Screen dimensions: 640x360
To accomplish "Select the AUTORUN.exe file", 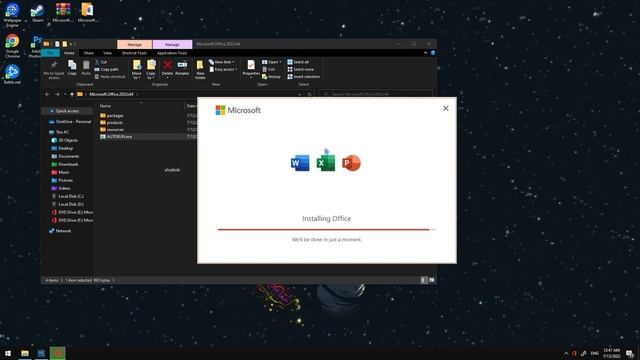I will click(116, 137).
